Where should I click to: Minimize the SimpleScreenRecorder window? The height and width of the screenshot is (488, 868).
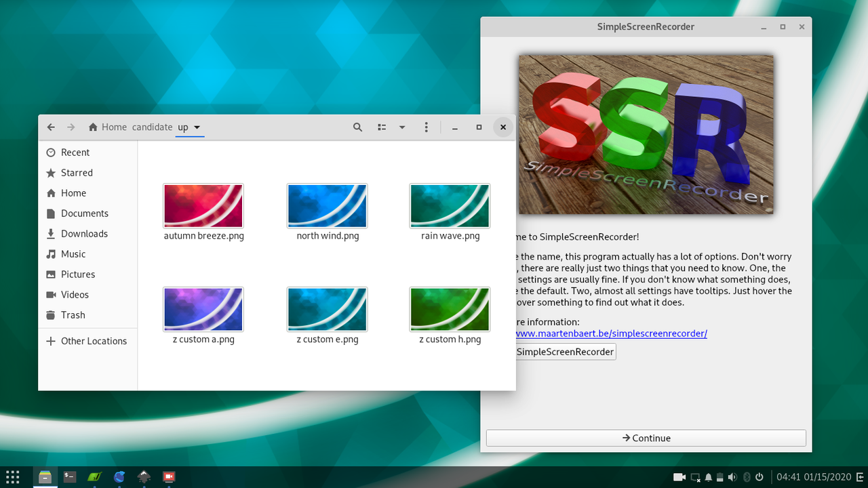click(763, 27)
